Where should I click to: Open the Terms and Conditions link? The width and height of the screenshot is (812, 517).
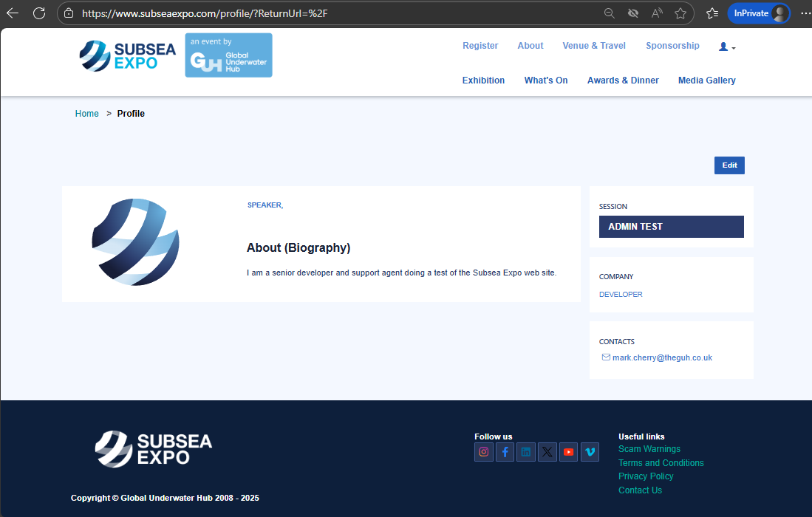661,462
